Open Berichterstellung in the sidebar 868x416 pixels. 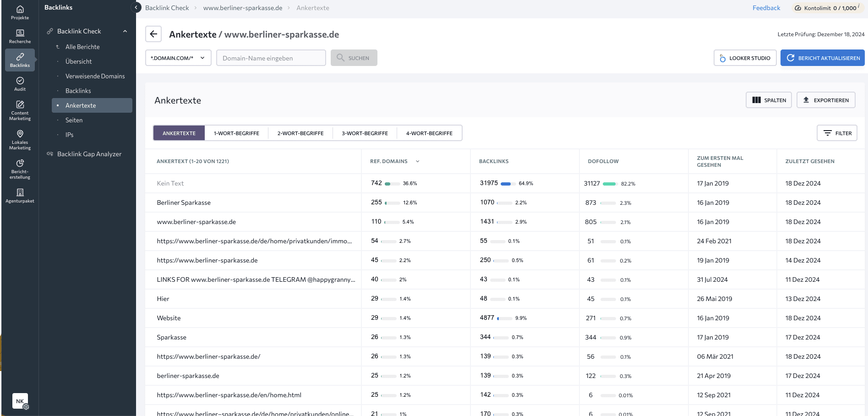[20, 169]
